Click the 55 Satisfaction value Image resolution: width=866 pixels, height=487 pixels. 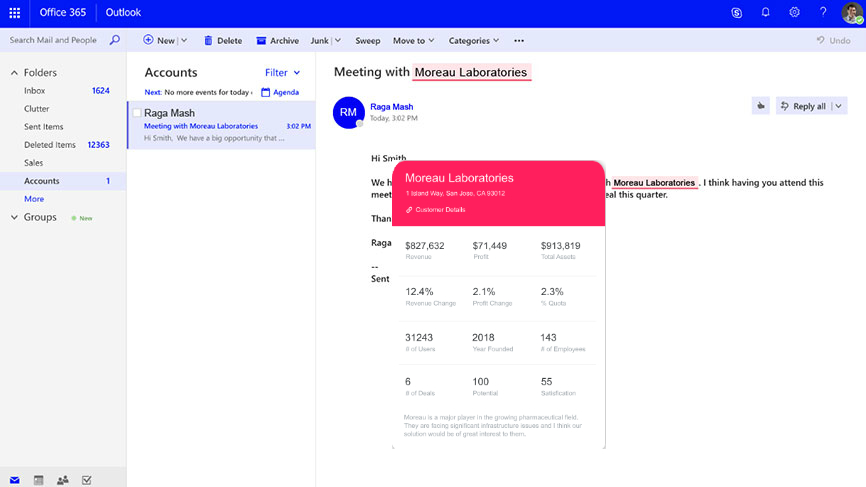546,382
